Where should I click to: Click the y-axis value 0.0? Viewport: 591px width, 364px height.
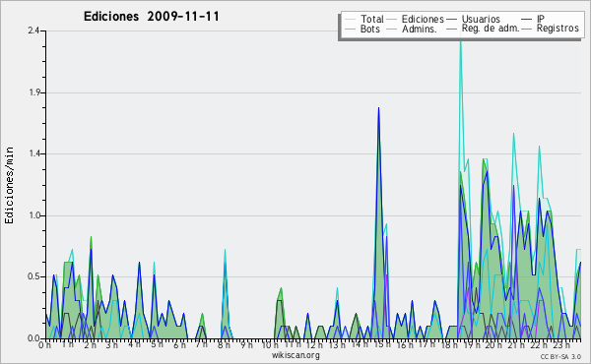pyautogui.click(x=33, y=338)
